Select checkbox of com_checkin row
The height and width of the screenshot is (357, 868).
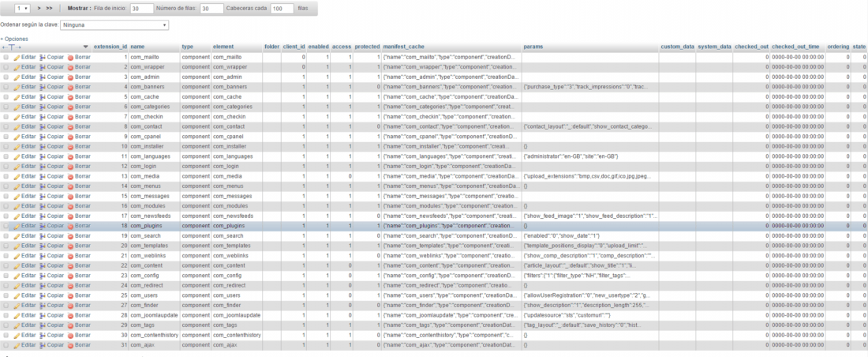(6, 117)
